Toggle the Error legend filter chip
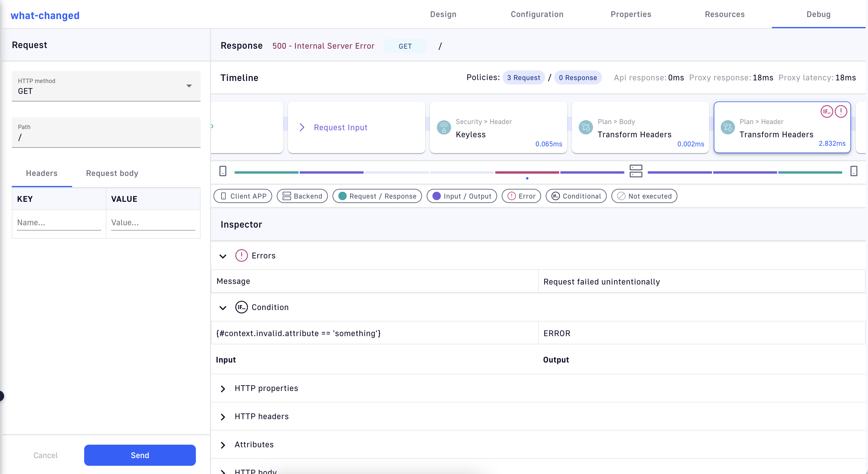The height and width of the screenshot is (474, 868). [x=521, y=196]
